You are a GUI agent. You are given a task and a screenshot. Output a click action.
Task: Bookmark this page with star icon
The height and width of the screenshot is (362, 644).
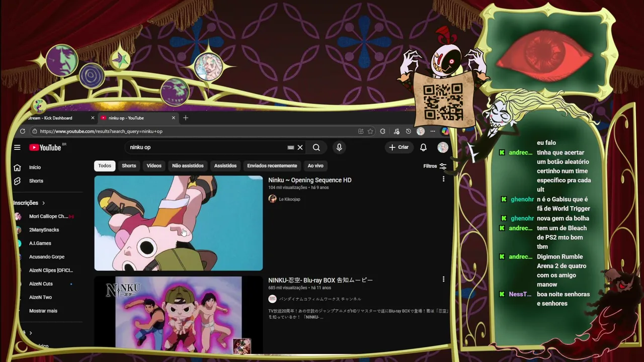tap(370, 131)
